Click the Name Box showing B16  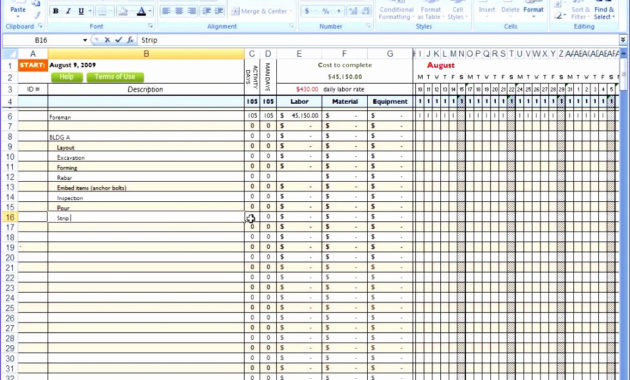[x=42, y=40]
